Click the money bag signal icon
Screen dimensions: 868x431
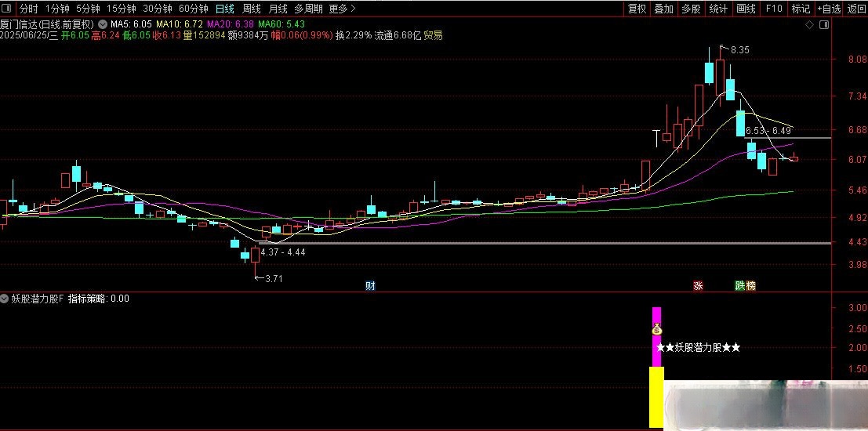tap(657, 330)
